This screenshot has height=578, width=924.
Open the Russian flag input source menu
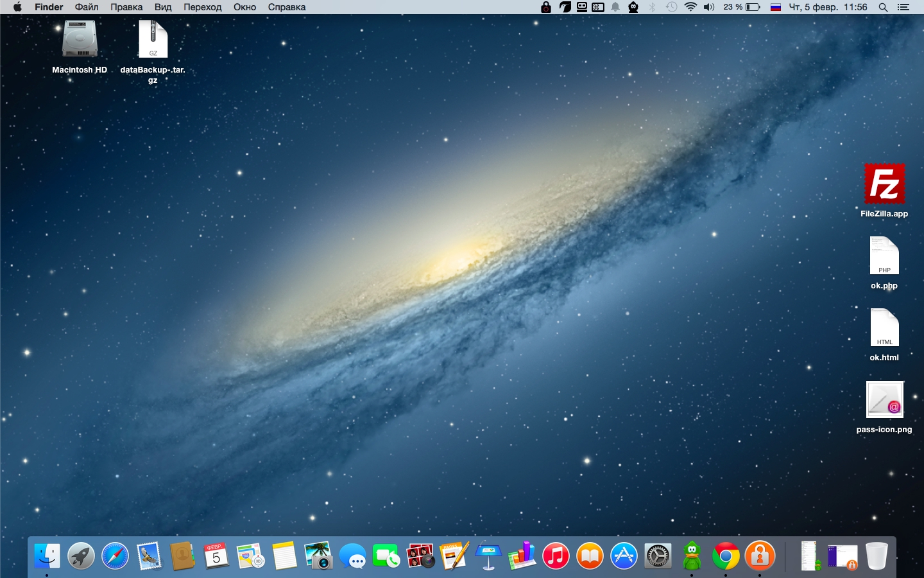[775, 7]
